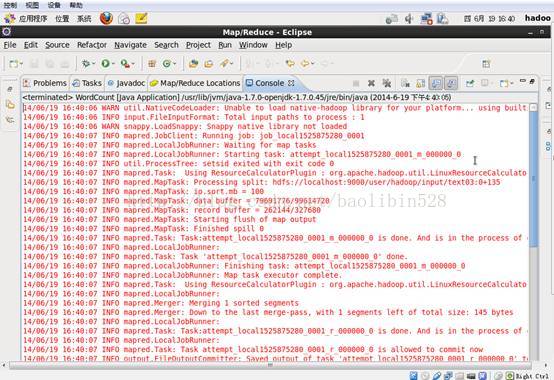This screenshot has height=380, width=554.
Task: Expand the External Tools dropdown arrow
Action: point(133,64)
